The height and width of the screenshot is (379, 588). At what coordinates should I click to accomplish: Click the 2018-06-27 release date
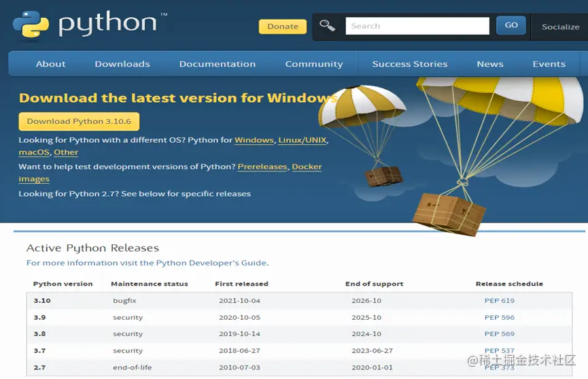coord(239,351)
